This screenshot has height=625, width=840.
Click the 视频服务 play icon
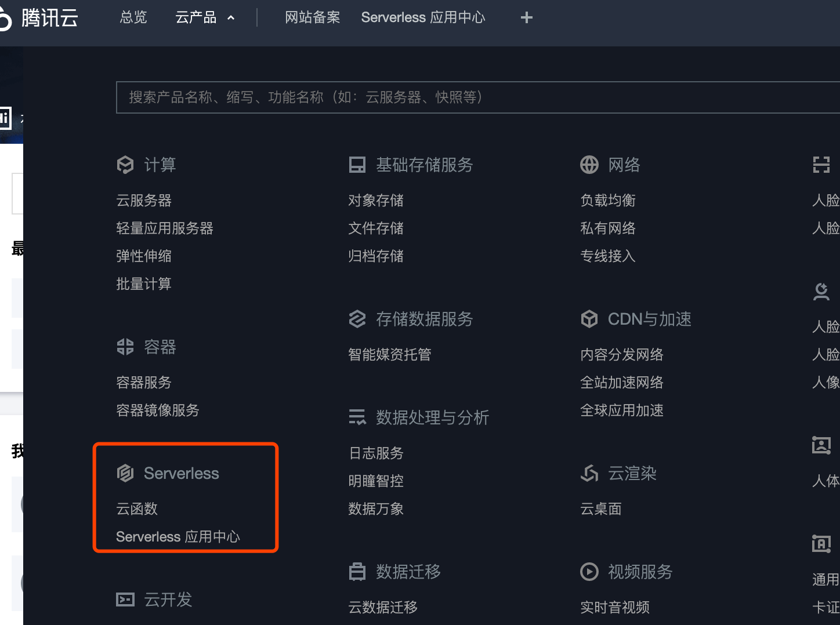589,572
